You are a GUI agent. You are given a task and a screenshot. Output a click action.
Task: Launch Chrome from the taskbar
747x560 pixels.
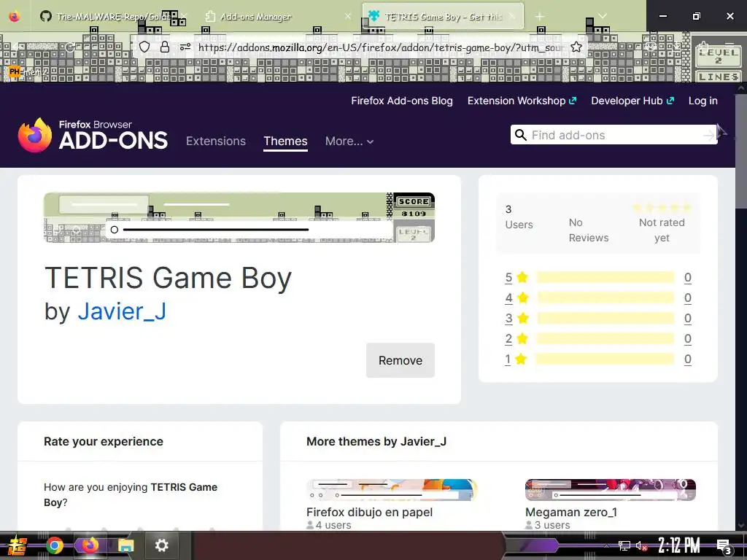point(54,545)
